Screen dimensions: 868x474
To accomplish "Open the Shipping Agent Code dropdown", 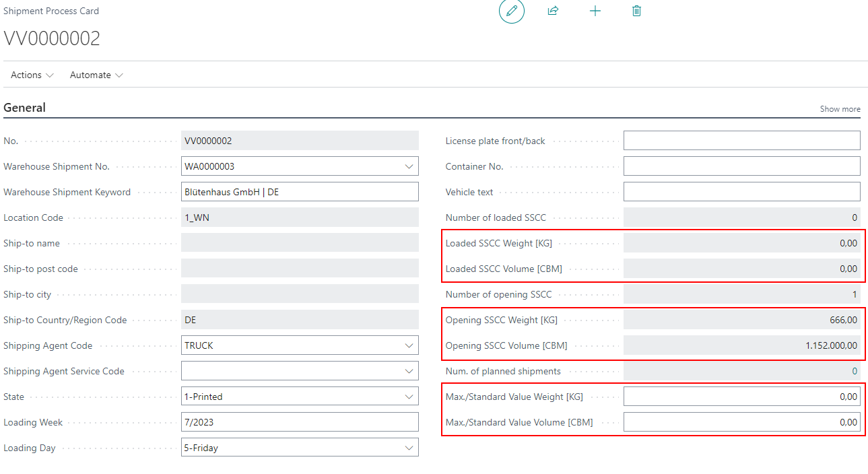I will 409,345.
